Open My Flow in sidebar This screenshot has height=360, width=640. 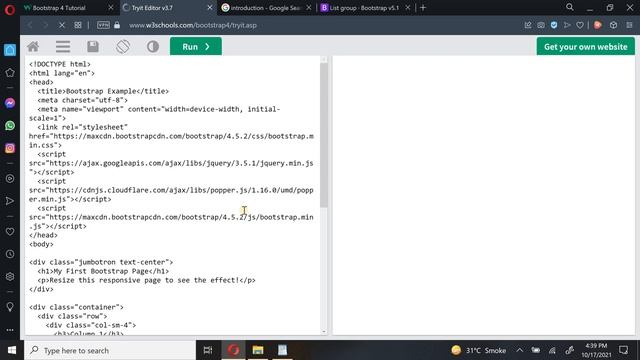point(10,201)
